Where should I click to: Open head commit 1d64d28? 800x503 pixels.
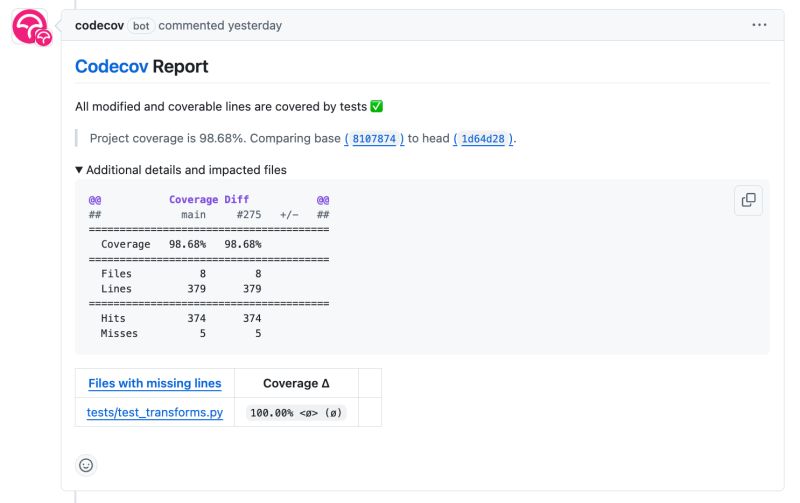point(483,139)
